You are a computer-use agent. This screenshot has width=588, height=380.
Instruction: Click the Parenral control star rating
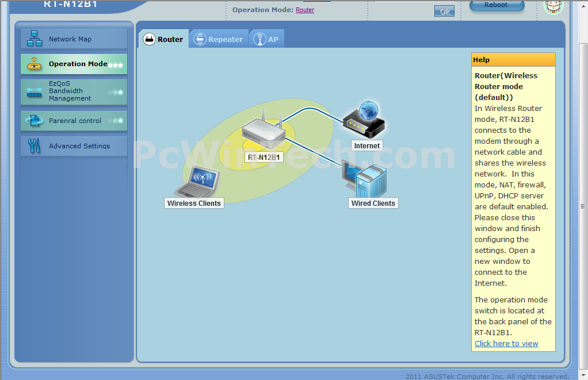pyautogui.click(x=116, y=121)
